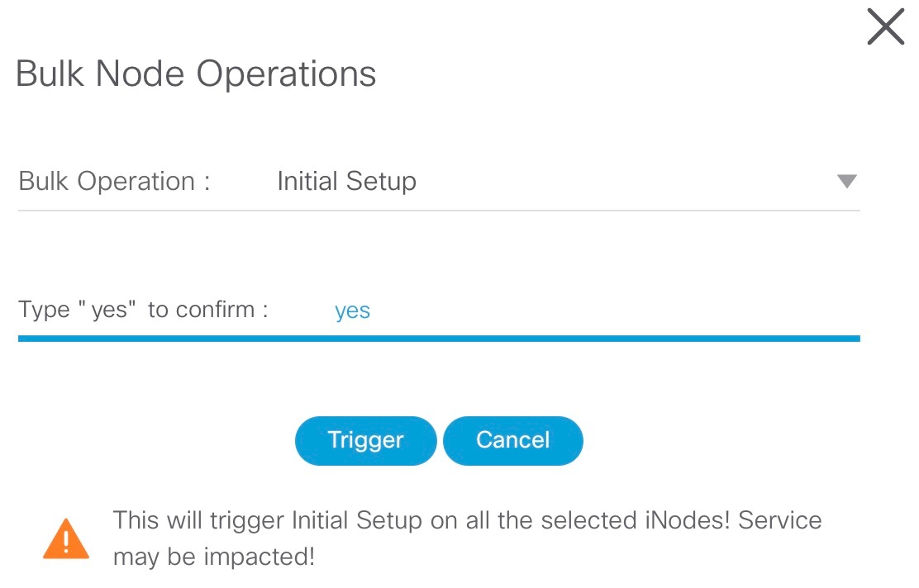
Task: Dismiss the dialog using Cancel
Action: tap(513, 440)
